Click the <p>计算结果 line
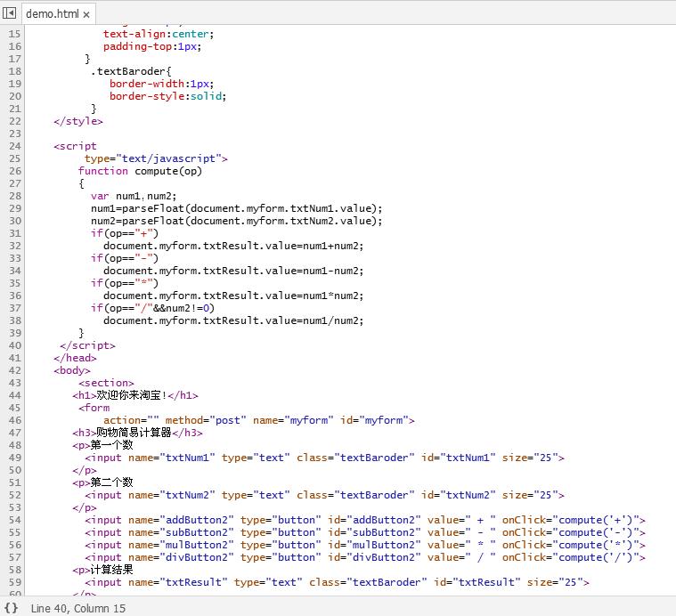 pos(102,570)
